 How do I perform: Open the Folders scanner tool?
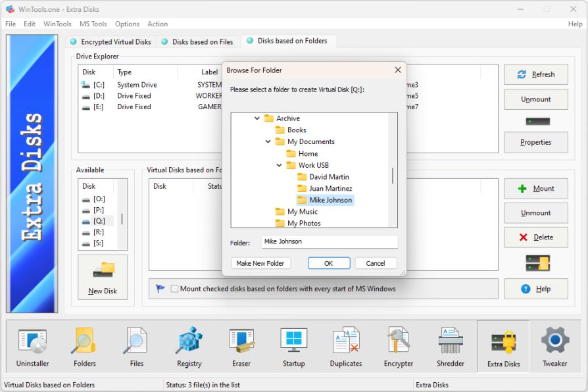coord(85,347)
